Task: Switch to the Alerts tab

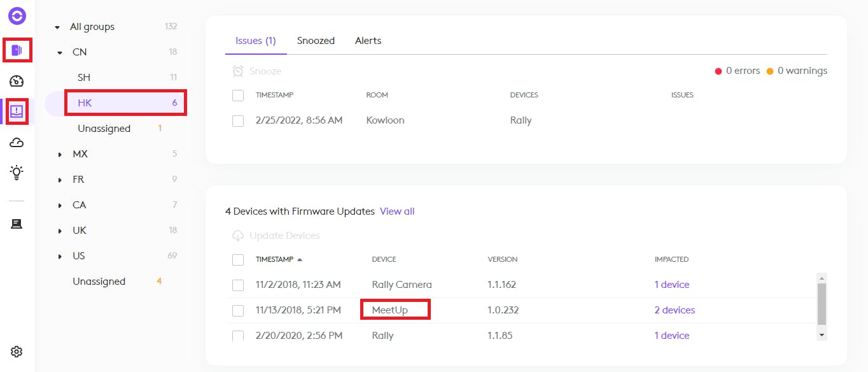Action: (x=368, y=41)
